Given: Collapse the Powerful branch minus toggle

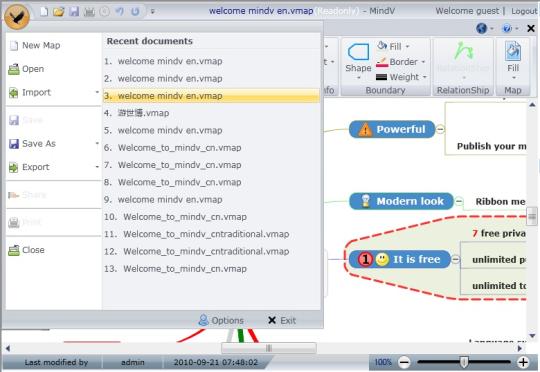Looking at the screenshot, I should point(440,130).
